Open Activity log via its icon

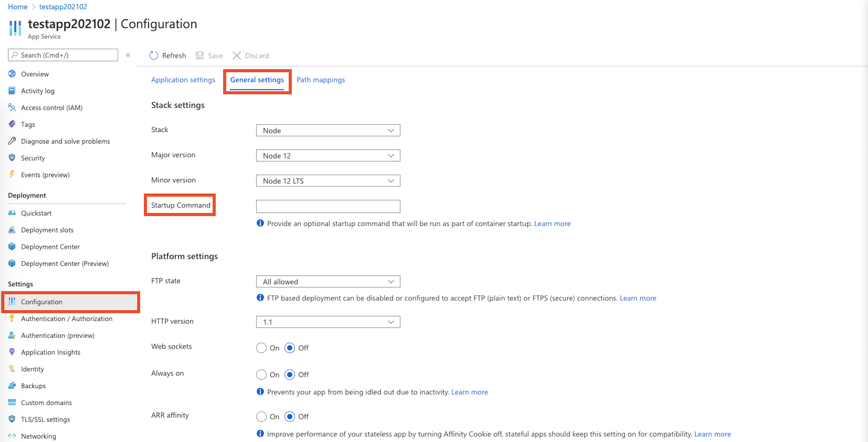pyautogui.click(x=12, y=91)
